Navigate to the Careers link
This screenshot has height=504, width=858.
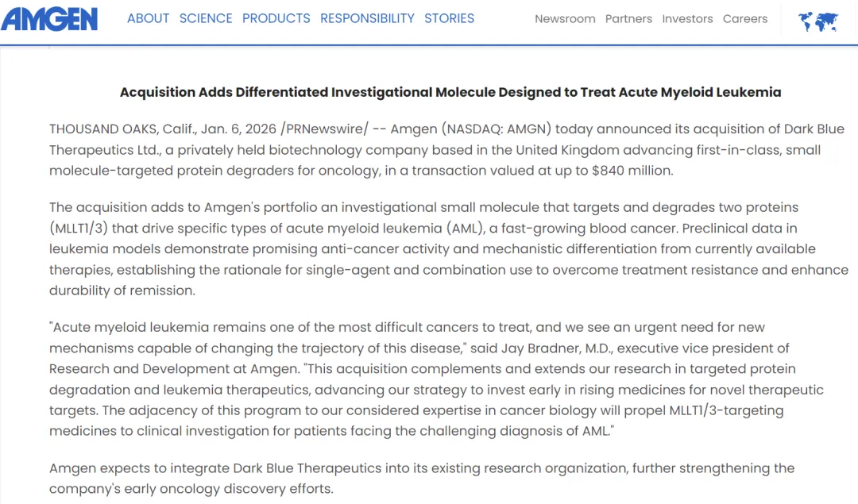pyautogui.click(x=745, y=19)
